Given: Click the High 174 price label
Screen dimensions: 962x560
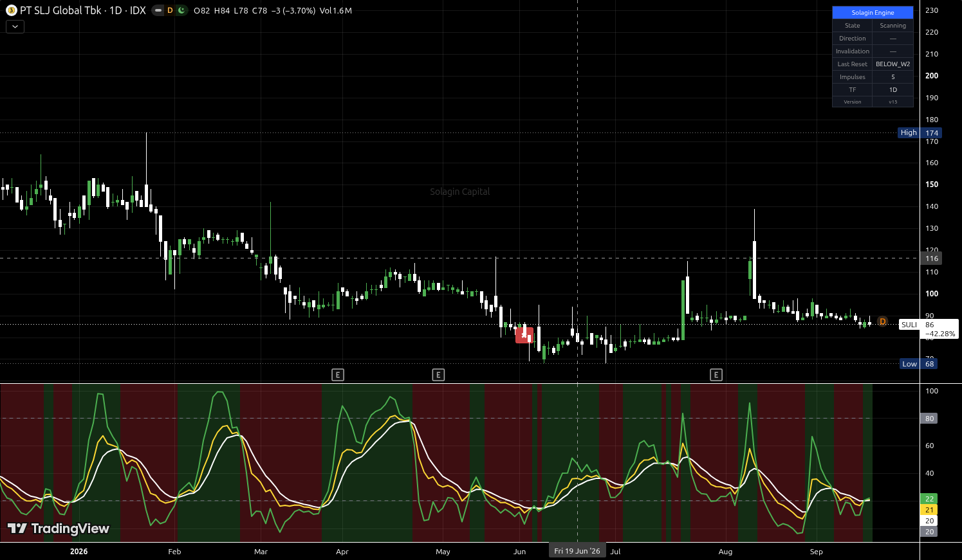Looking at the screenshot, I should (920, 133).
